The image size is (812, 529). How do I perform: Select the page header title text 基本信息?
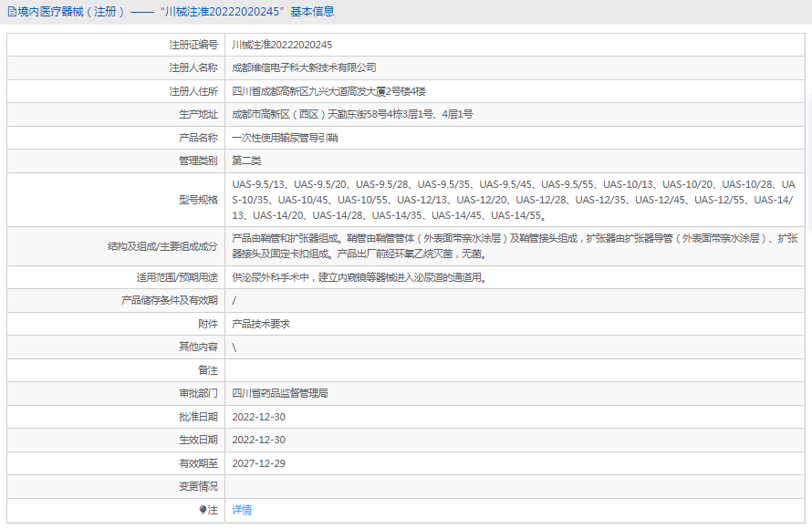tap(312, 11)
